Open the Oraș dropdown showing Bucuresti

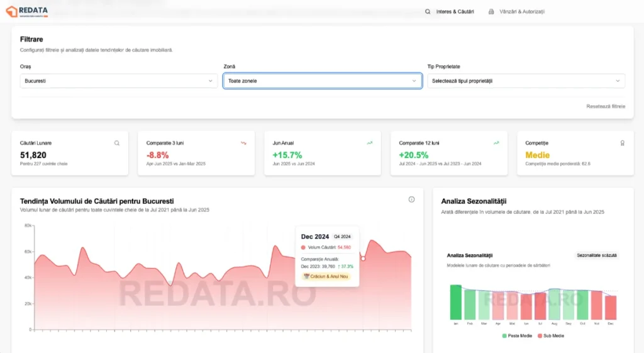point(119,81)
